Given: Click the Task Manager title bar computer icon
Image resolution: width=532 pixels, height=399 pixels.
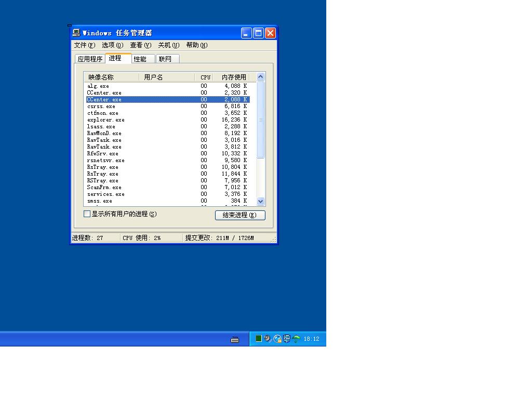Looking at the screenshot, I should coord(76,33).
